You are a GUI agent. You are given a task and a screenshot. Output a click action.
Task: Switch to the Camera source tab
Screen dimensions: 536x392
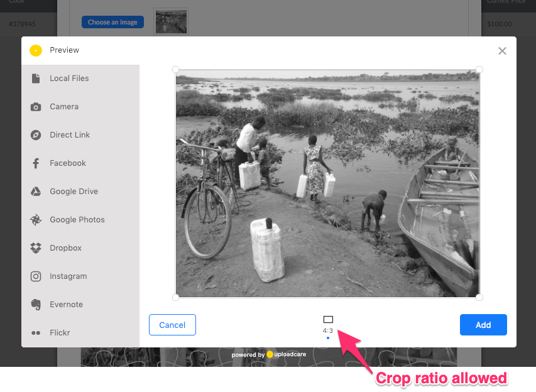coord(80,107)
